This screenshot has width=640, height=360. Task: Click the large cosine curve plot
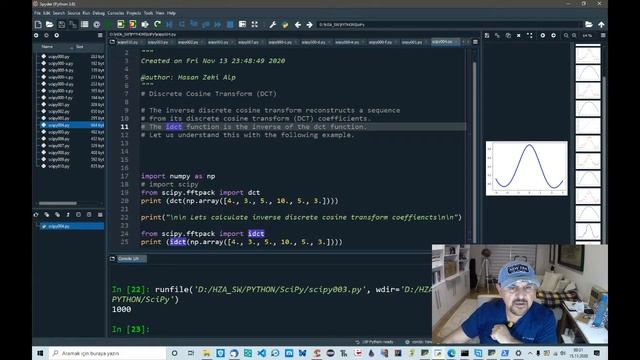[527, 168]
